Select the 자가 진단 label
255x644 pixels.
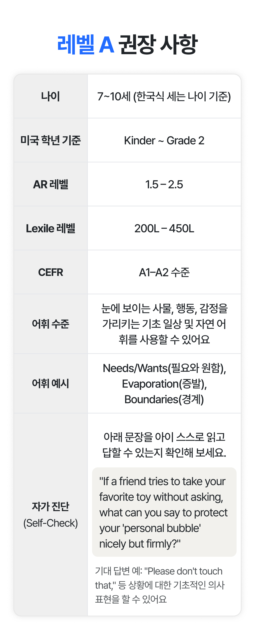pos(51,506)
